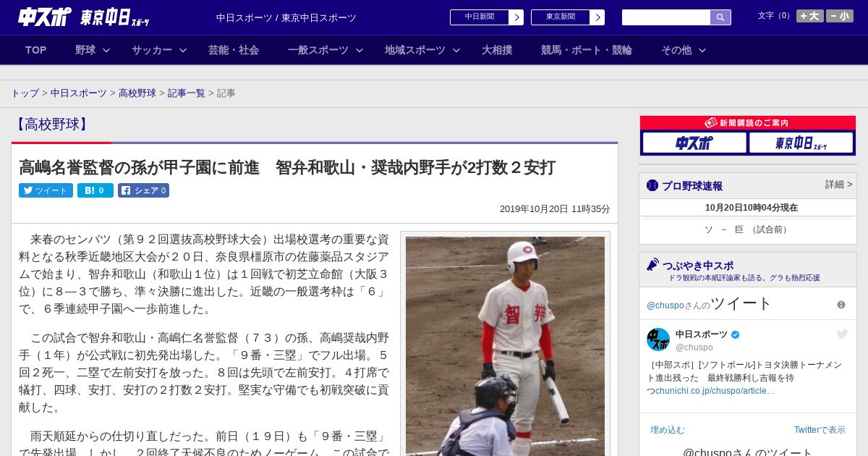Increase text size with 大 button

click(810, 16)
